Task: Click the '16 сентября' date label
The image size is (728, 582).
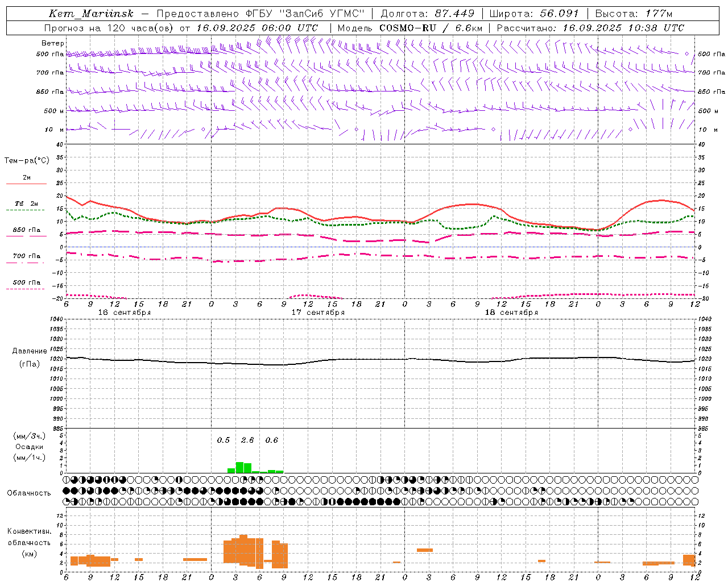Action: click(x=125, y=313)
